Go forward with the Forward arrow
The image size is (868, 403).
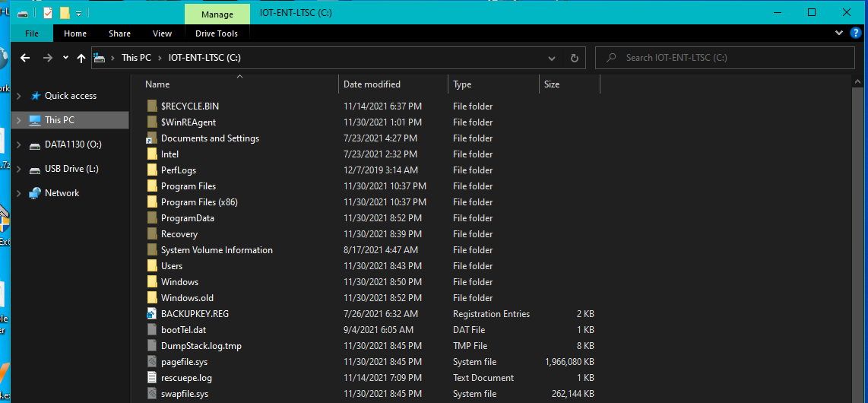[48, 58]
